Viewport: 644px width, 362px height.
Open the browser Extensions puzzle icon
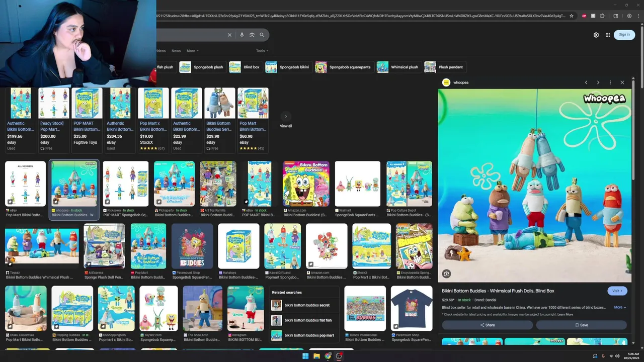click(602, 16)
